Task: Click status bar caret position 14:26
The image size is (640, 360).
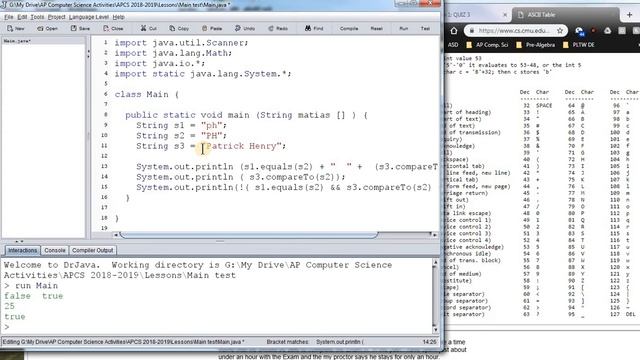Action: 429,342
